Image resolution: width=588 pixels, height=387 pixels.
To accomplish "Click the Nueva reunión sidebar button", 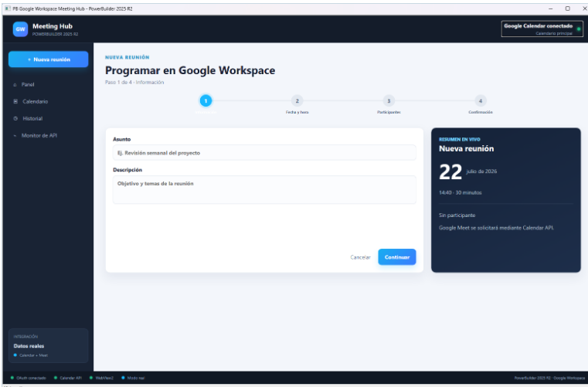I will pos(49,59).
